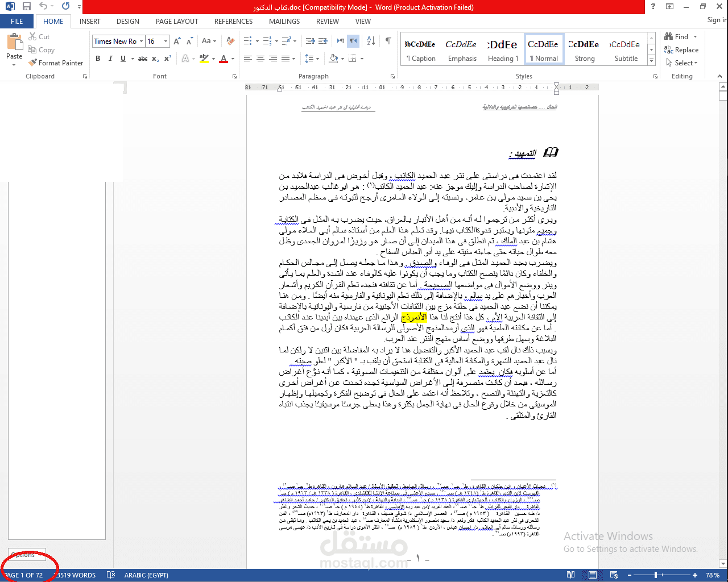Toggle Show/Hide paragraph marks

(x=388, y=41)
